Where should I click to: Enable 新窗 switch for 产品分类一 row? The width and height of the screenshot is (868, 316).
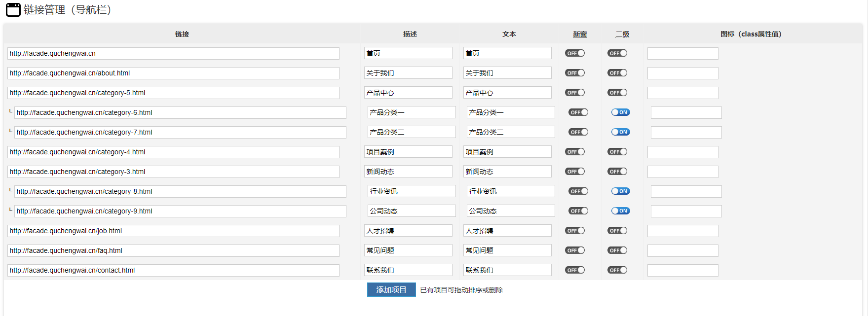pos(578,112)
